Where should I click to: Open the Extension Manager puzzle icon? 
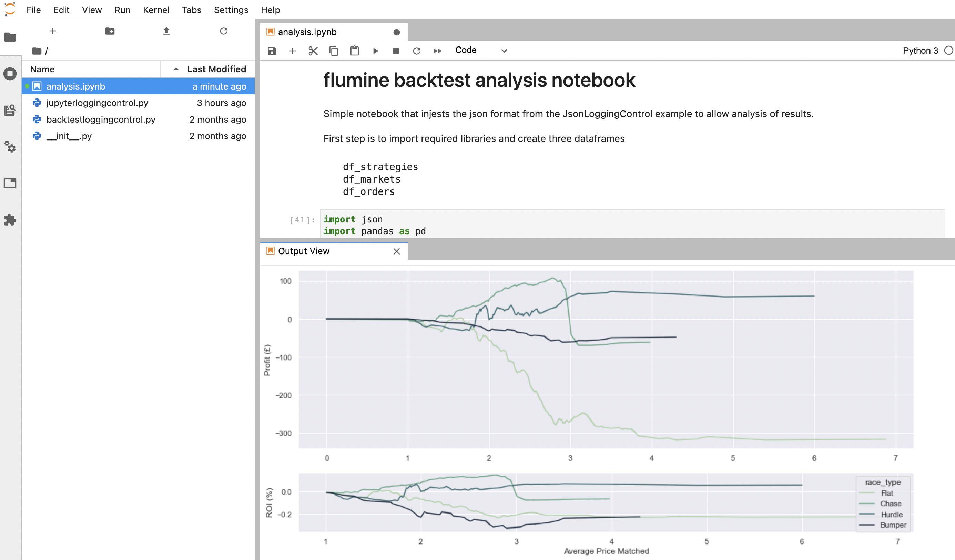click(x=10, y=220)
